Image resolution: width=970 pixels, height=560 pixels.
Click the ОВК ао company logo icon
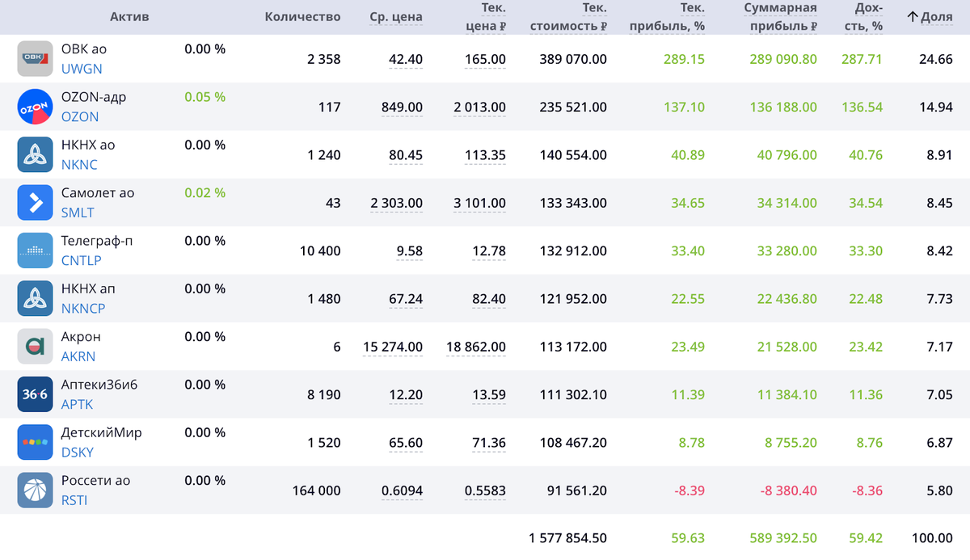pos(35,58)
